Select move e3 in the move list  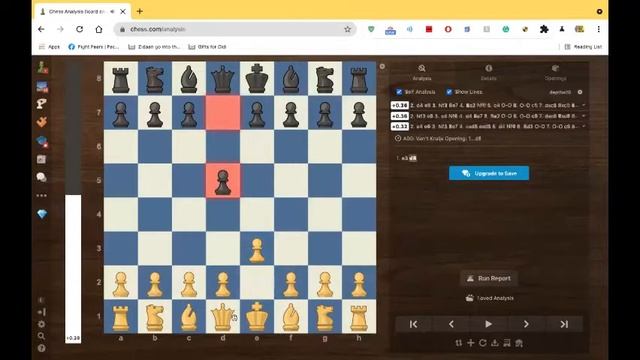click(404, 158)
